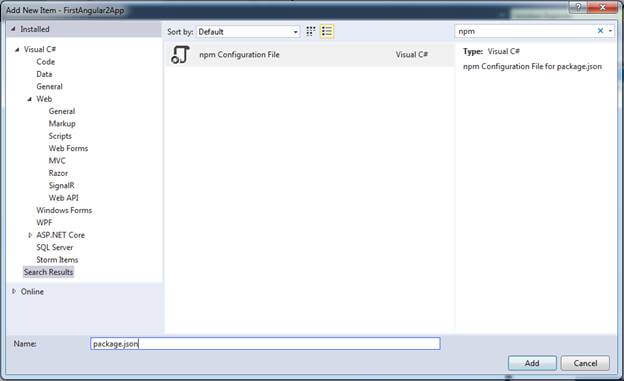This screenshot has height=381, width=624.
Task: Select the Web API category
Action: click(63, 197)
